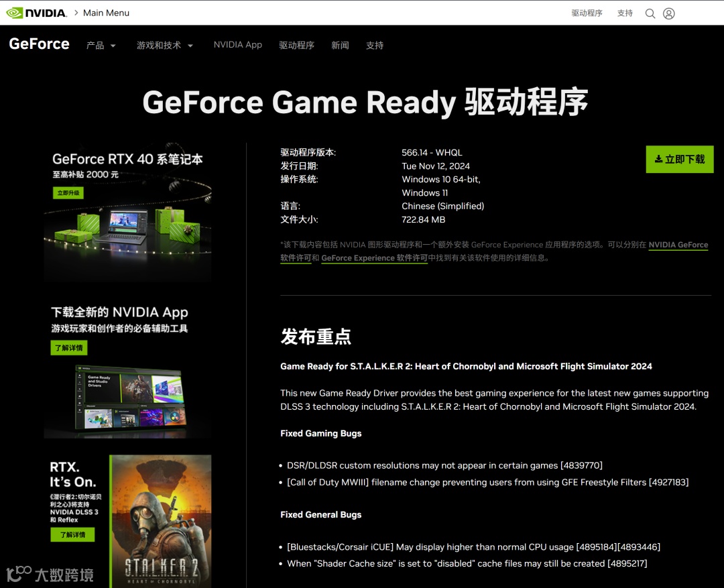Click Windows 10 64-bit OS value
The width and height of the screenshot is (724, 588).
click(441, 179)
